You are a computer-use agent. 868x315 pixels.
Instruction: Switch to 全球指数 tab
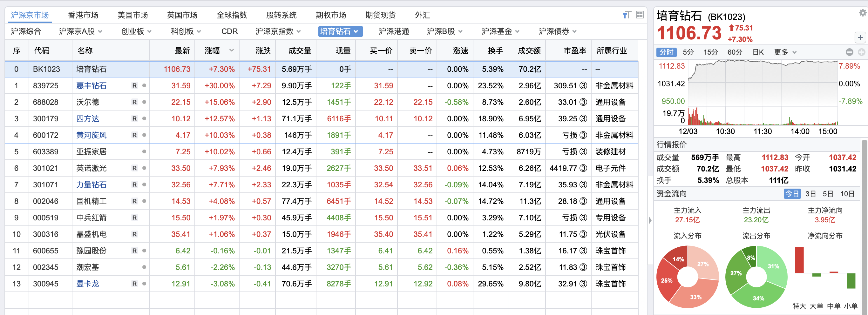pyautogui.click(x=232, y=15)
